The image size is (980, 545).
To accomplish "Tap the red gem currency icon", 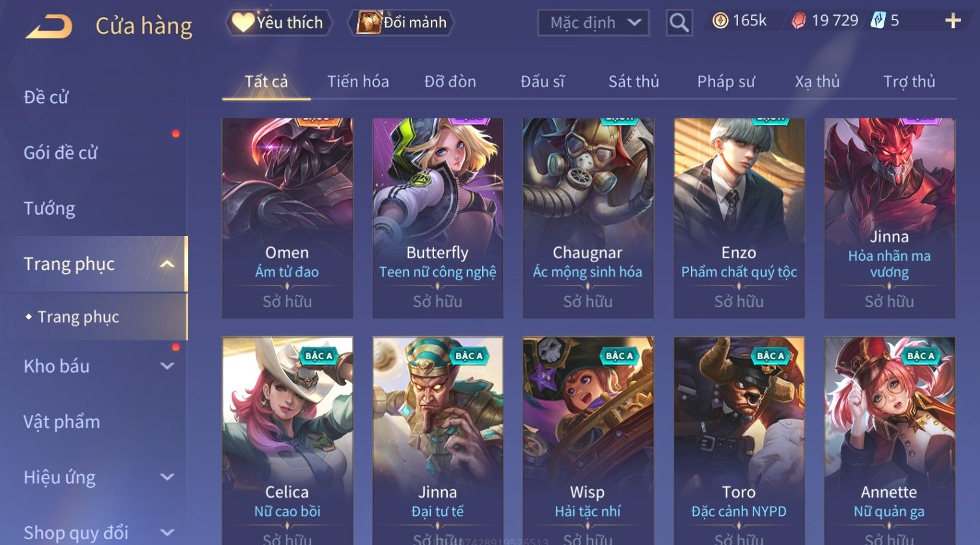I will tap(798, 21).
